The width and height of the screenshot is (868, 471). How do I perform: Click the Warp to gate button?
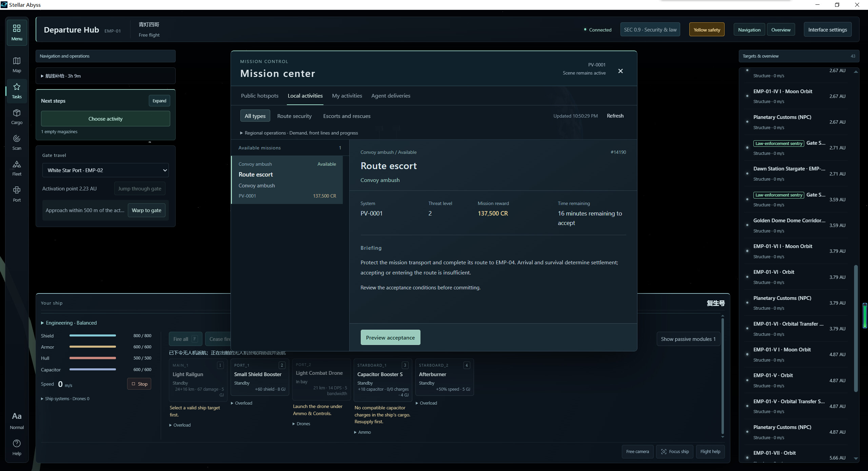146,210
